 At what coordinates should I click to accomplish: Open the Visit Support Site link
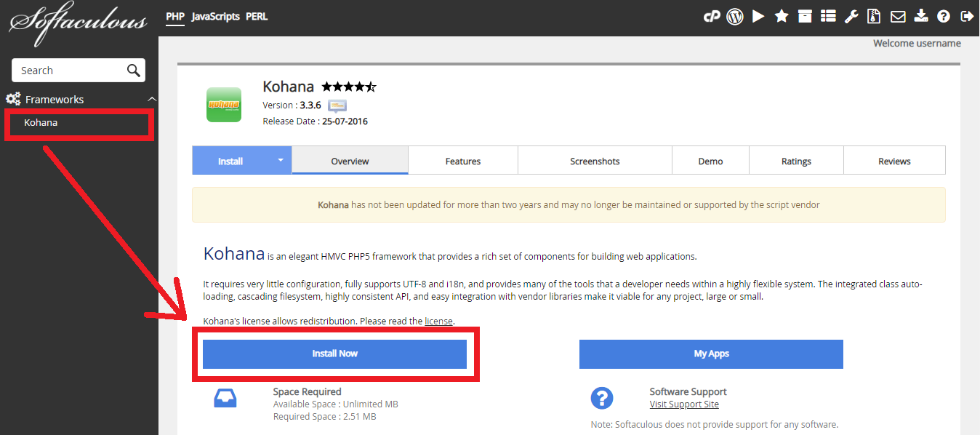(683, 404)
